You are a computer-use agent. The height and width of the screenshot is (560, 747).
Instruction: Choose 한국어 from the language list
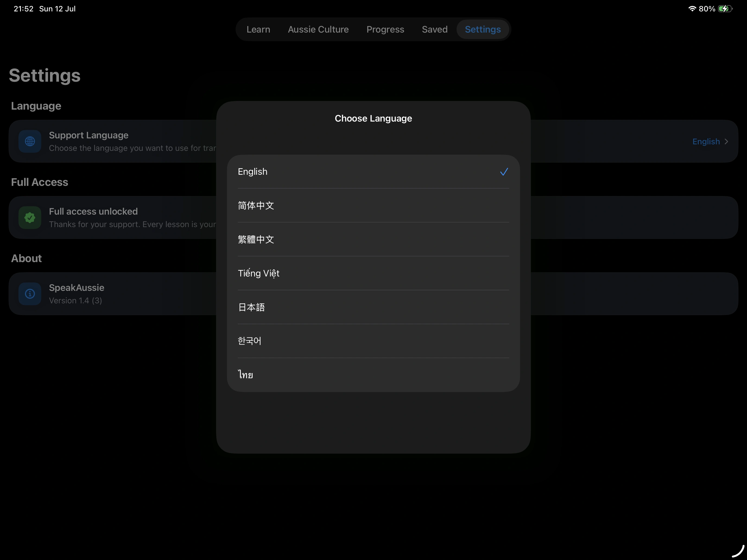tap(373, 341)
